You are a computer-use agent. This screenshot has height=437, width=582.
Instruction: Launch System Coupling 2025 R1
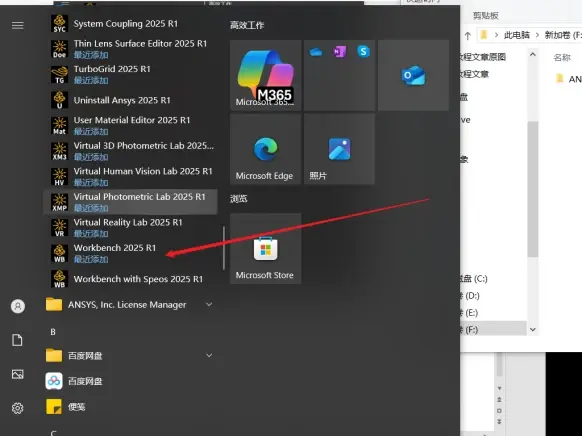(x=130, y=24)
